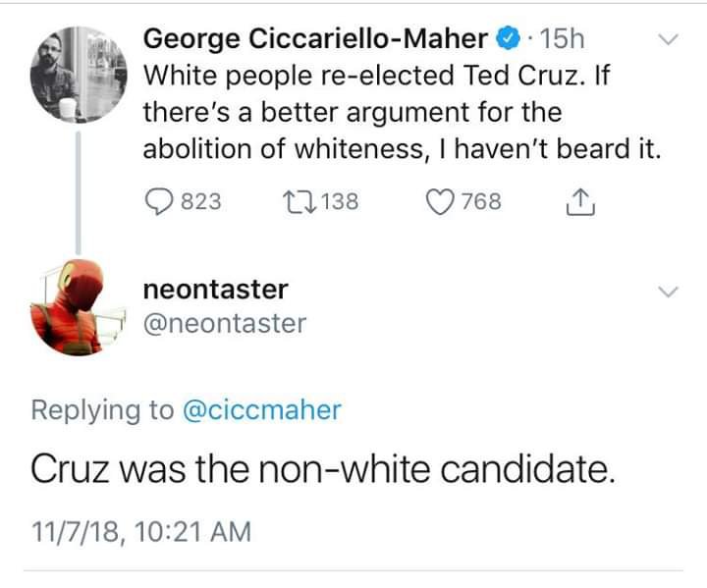This screenshot has height=588, width=707.
Task: Click the 823 replies count
Action: (x=202, y=202)
